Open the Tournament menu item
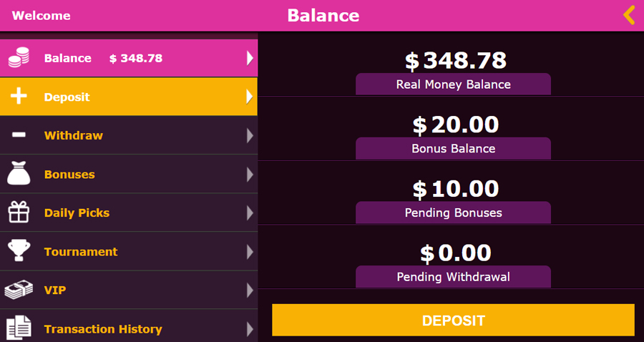The image size is (644, 342). 81,252
